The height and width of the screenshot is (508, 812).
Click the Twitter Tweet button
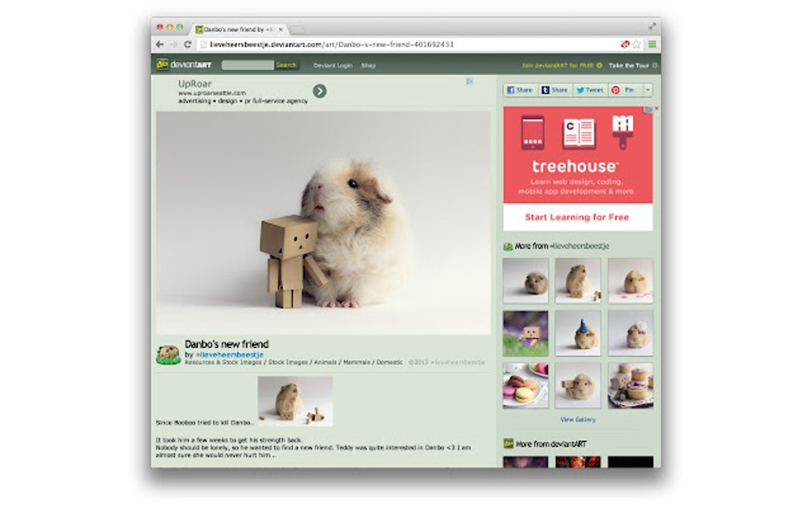pos(590,90)
